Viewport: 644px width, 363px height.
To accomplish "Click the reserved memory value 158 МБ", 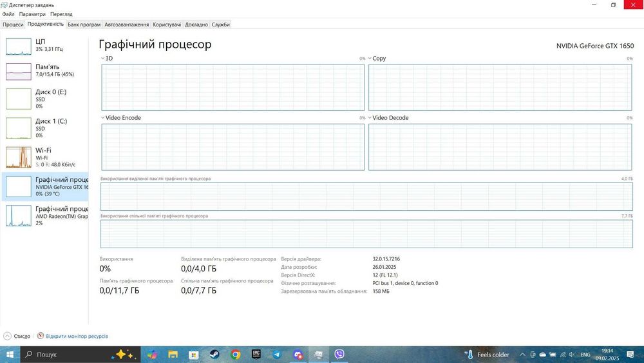I will pyautogui.click(x=381, y=291).
